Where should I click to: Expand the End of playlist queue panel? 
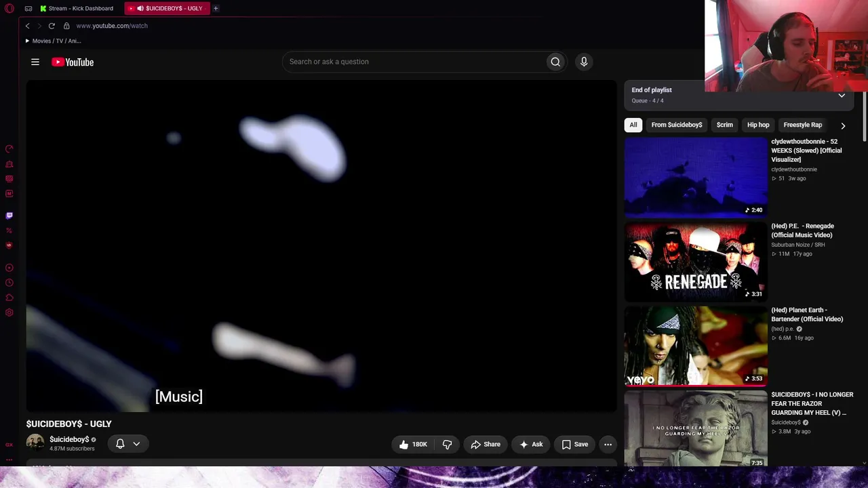842,96
